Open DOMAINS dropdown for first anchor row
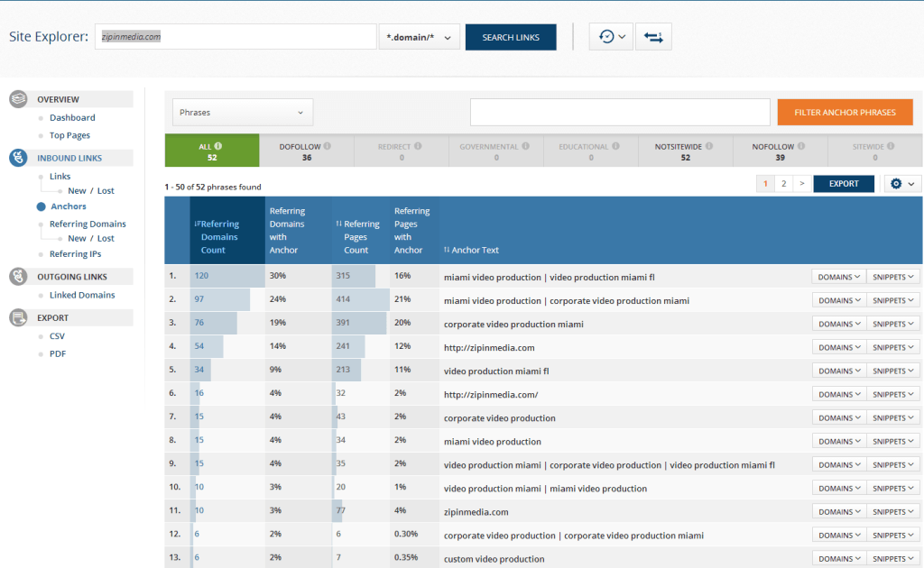The height and width of the screenshot is (568, 924). pos(838,277)
